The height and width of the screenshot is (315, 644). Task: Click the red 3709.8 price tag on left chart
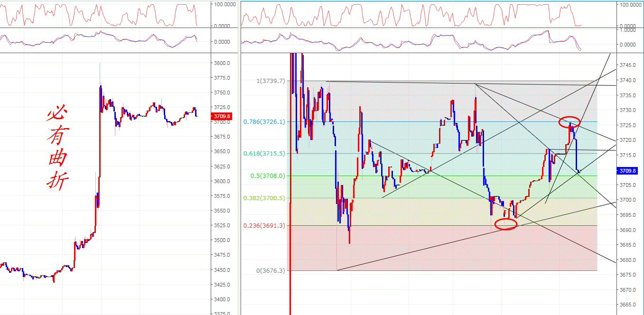coord(222,116)
